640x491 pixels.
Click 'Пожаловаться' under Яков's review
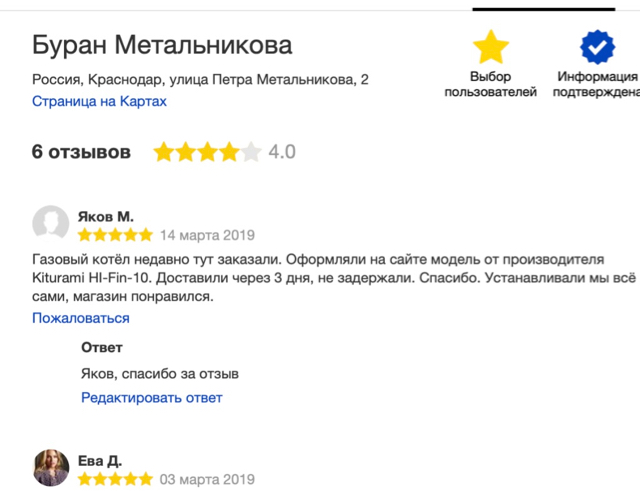(81, 318)
